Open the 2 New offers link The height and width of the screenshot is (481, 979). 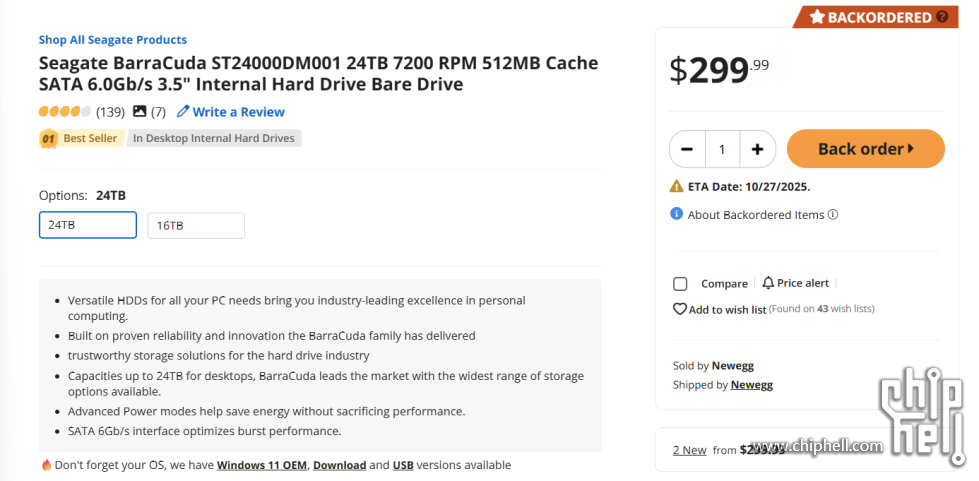690,450
